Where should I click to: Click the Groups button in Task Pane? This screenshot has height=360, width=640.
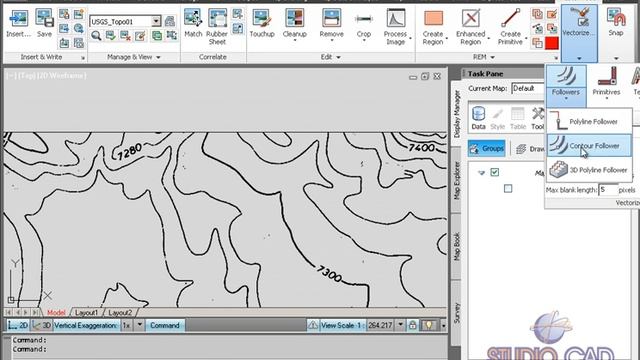487,149
